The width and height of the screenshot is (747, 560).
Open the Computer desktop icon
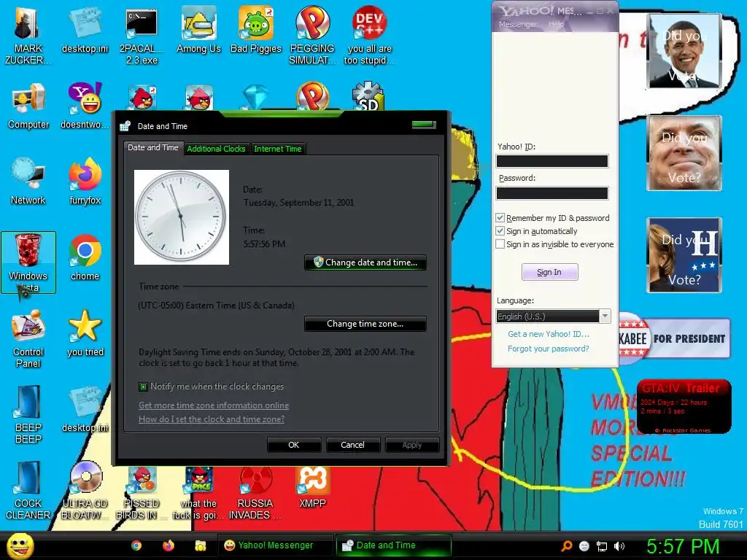(x=28, y=106)
